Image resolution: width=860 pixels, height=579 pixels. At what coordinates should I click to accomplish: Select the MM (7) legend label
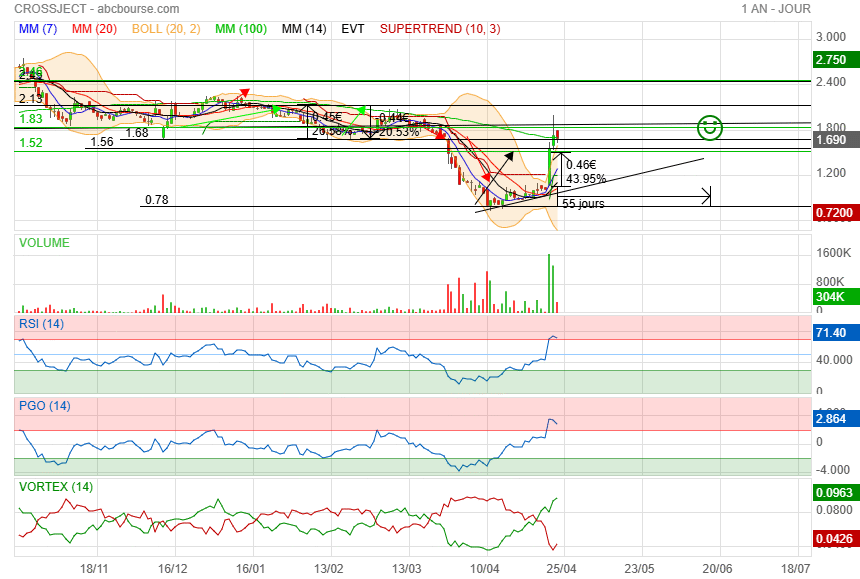tap(38, 29)
